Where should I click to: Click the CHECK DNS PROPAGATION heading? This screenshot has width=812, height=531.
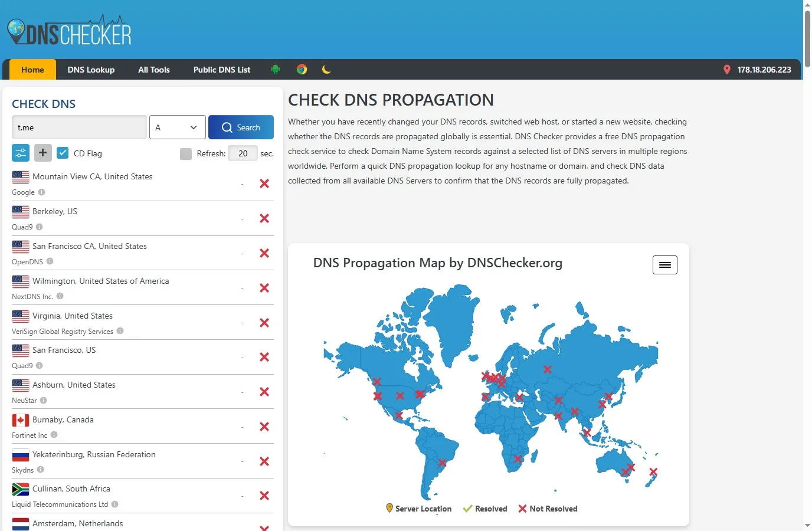(x=391, y=100)
